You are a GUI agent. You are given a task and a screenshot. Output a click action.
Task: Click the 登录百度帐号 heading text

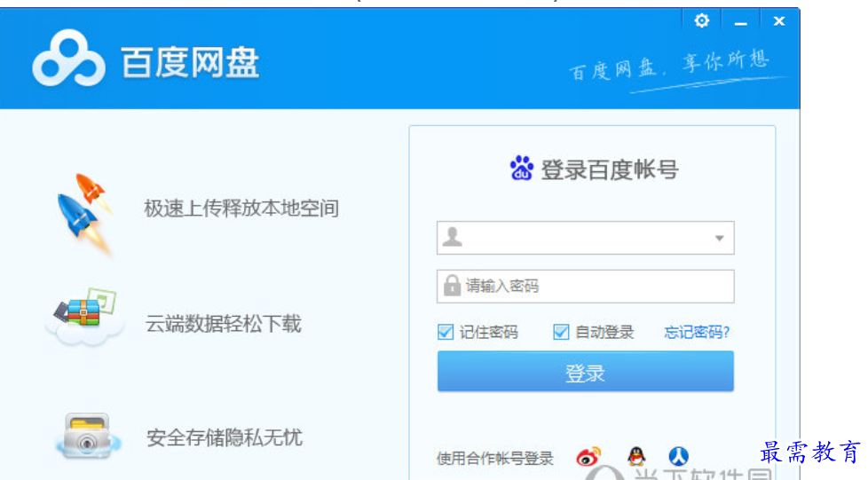[610, 169]
